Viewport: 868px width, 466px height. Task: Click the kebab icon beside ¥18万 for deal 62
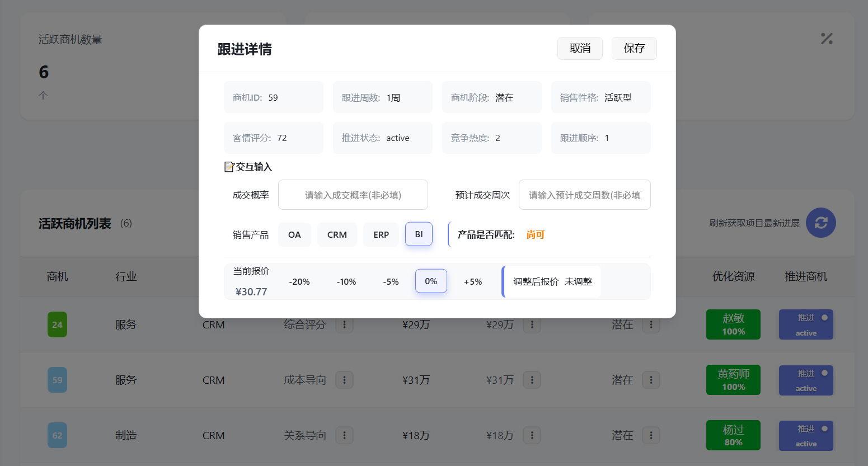point(532,435)
